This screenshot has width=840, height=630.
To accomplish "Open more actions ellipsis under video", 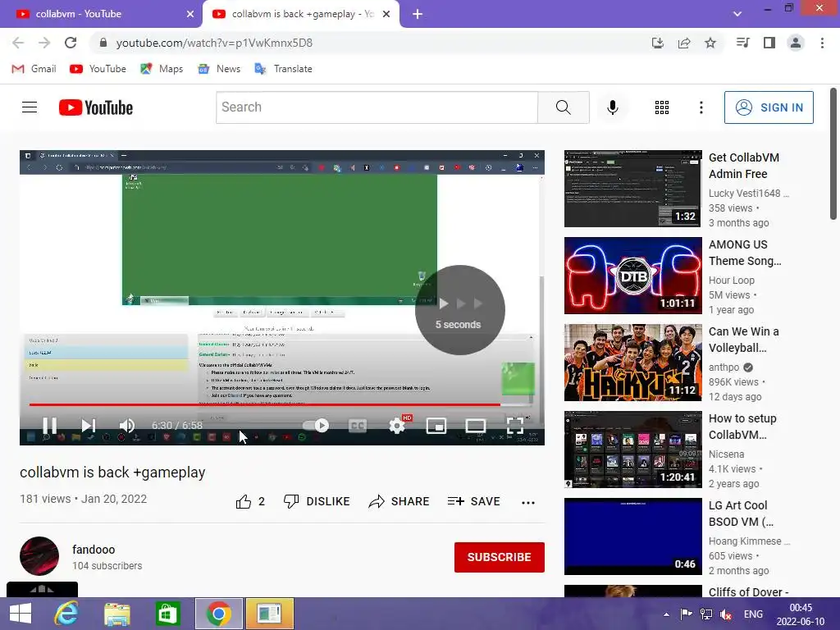I will tap(528, 503).
